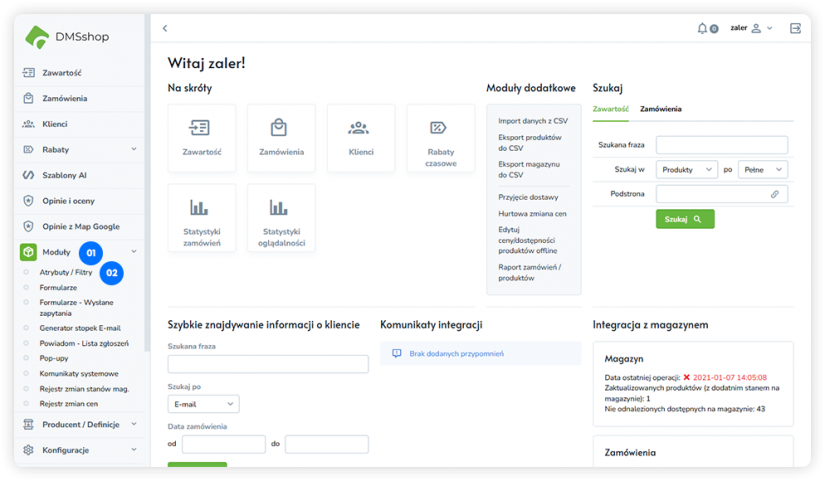The image size is (825, 481).
Task: Open the Klienci shortcut tile
Action: [x=360, y=138]
